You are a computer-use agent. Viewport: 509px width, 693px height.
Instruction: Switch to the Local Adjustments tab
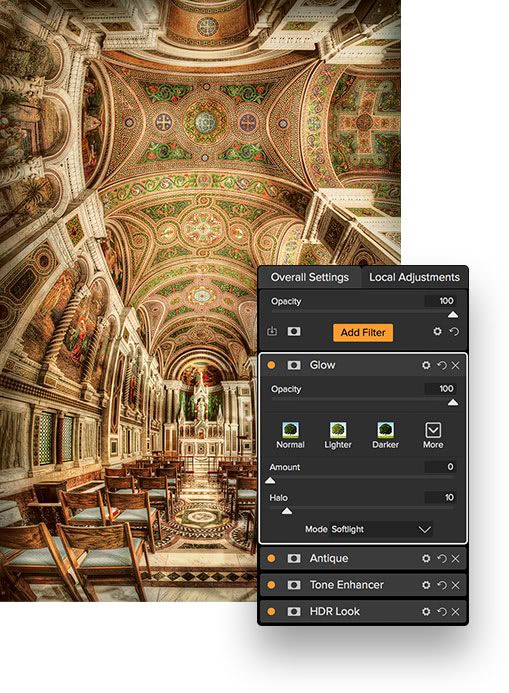(x=414, y=277)
